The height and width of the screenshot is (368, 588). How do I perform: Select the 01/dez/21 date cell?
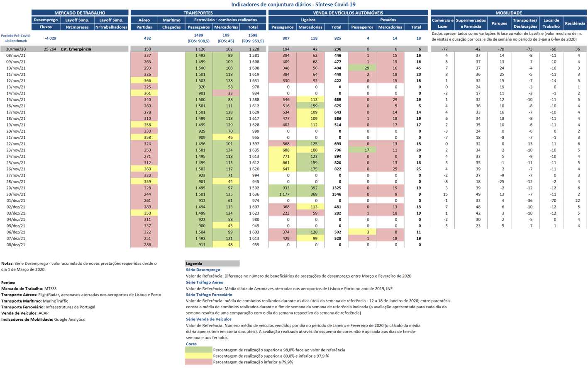tap(16, 201)
